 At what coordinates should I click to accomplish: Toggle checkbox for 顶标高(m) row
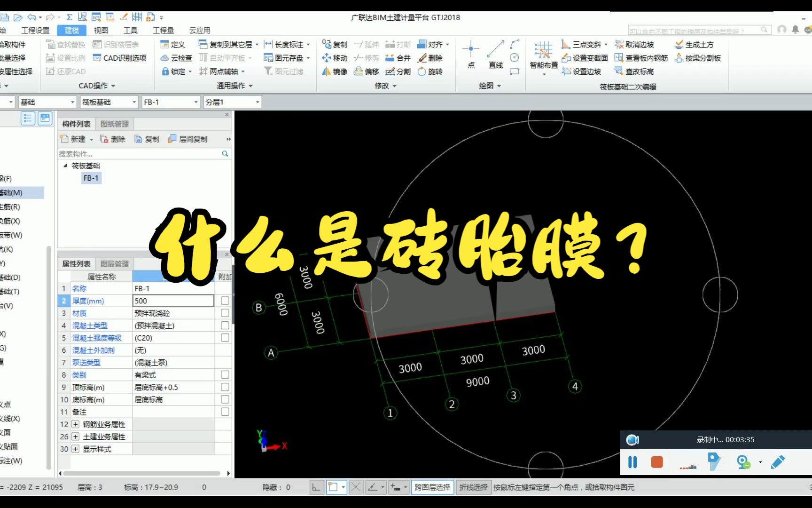click(x=225, y=387)
